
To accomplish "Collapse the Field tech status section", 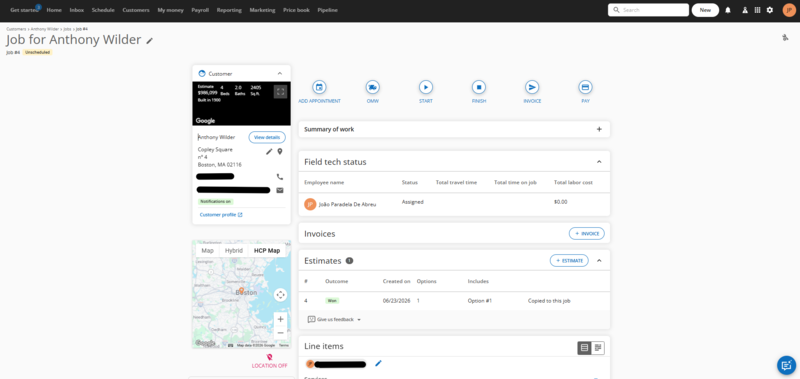I will point(599,162).
